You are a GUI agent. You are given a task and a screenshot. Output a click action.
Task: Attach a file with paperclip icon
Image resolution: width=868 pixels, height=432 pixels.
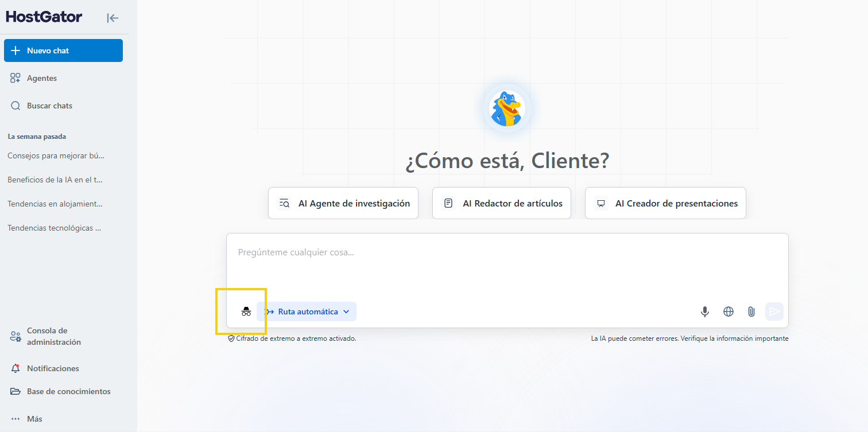751,312
